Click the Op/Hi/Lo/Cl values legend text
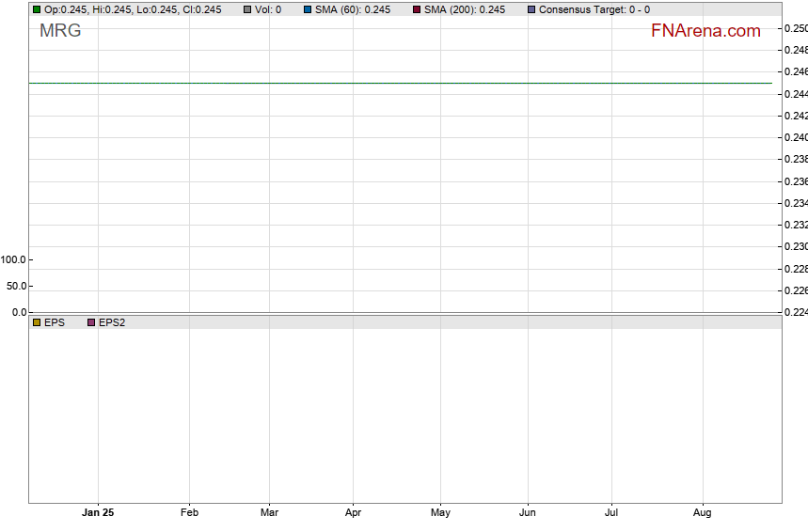The width and height of the screenshot is (808, 532). 133,9
